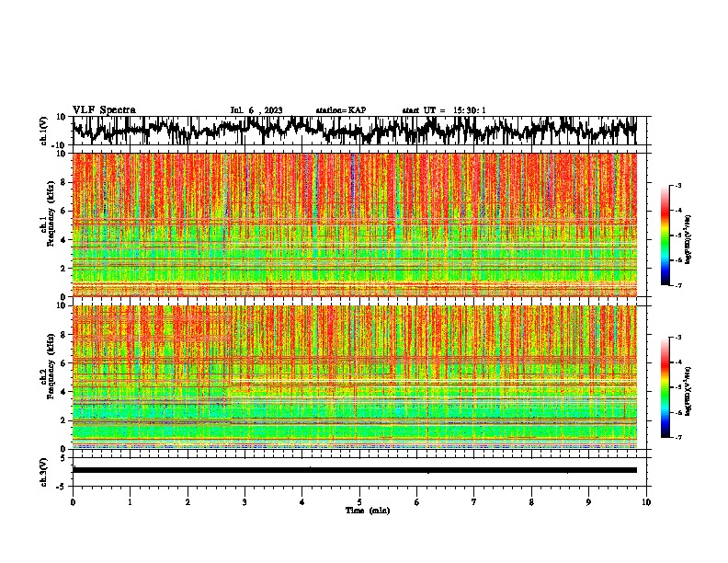Click tick label "6" on the Time axis
The width and height of the screenshot is (728, 563).
(417, 502)
